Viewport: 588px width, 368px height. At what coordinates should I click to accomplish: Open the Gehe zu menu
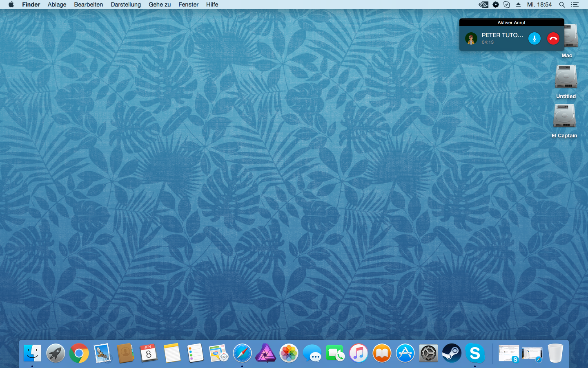pos(160,4)
